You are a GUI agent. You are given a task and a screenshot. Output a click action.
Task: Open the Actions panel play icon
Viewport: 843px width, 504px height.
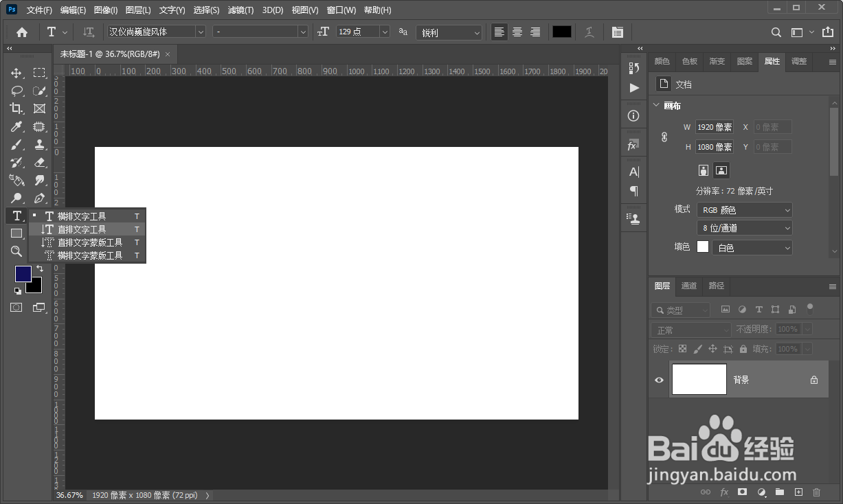click(x=633, y=88)
